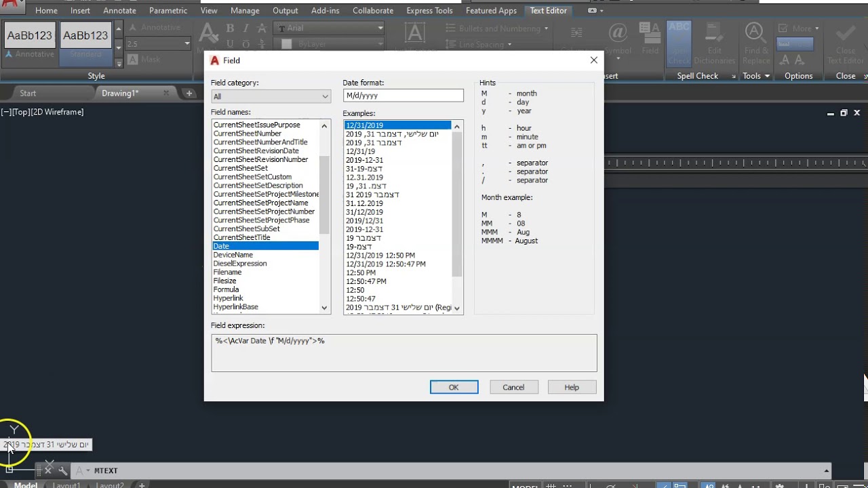The height and width of the screenshot is (488, 868).
Task: Select Filename in the Field names list
Action: click(x=227, y=272)
